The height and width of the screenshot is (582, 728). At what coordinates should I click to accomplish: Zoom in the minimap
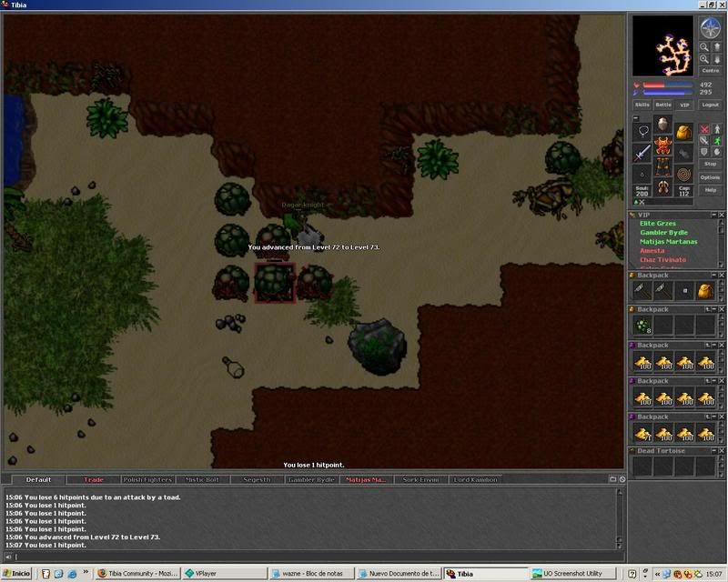(x=704, y=59)
